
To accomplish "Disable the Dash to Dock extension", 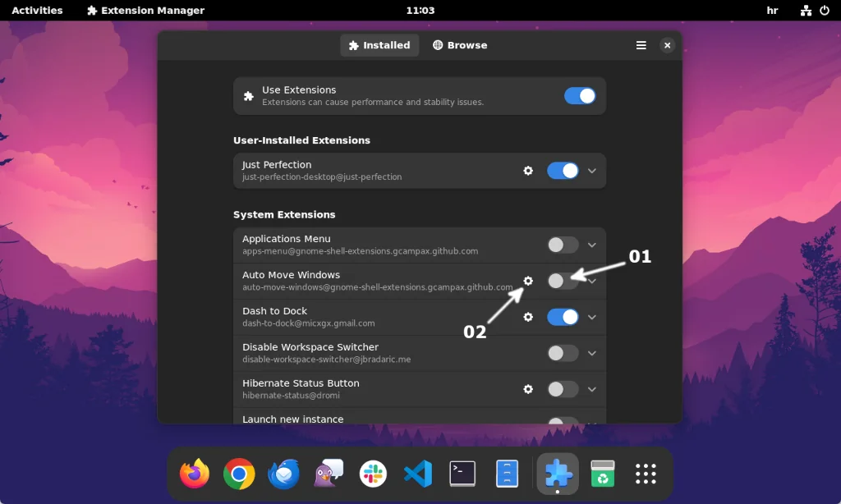I will tap(563, 317).
